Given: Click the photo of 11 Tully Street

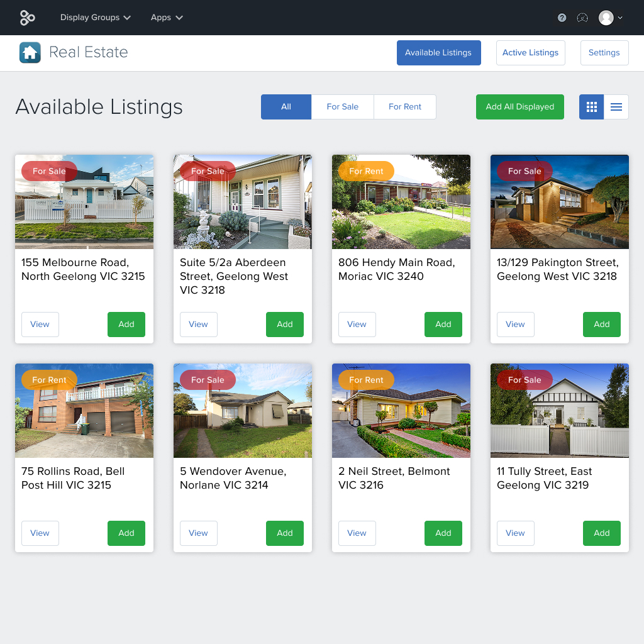Looking at the screenshot, I should pyautogui.click(x=559, y=410).
